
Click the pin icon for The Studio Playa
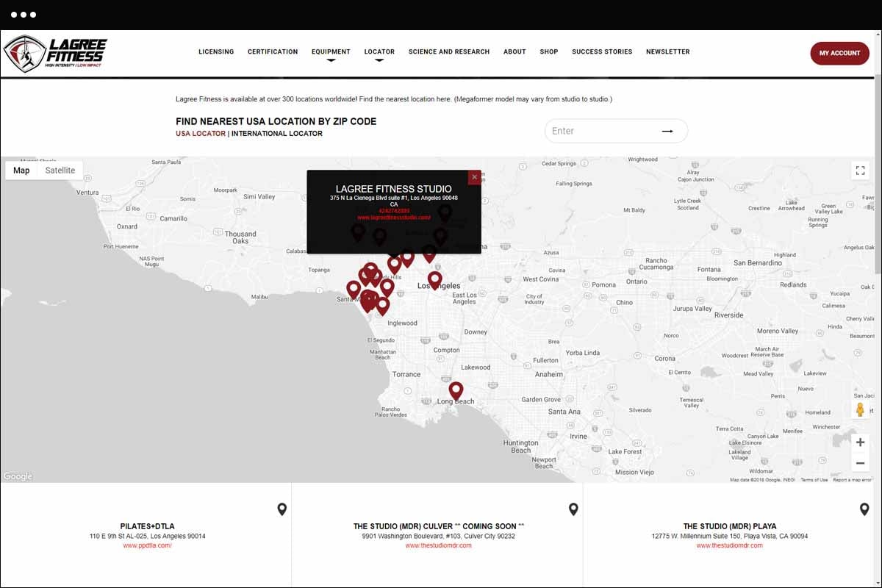[864, 509]
